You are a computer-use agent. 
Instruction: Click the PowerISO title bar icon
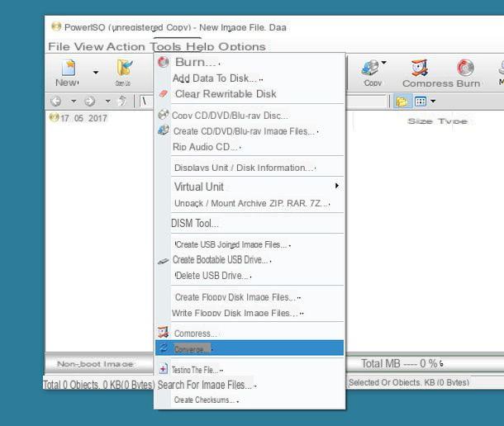[x=56, y=26]
